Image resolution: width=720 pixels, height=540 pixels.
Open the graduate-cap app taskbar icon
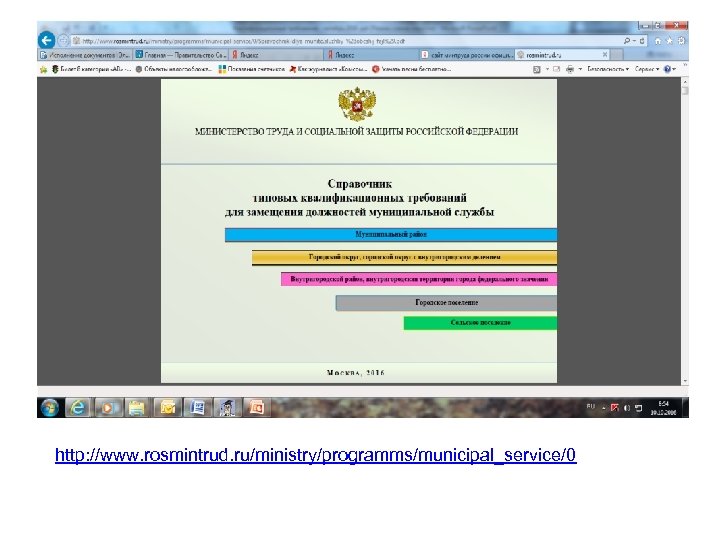coord(227,408)
